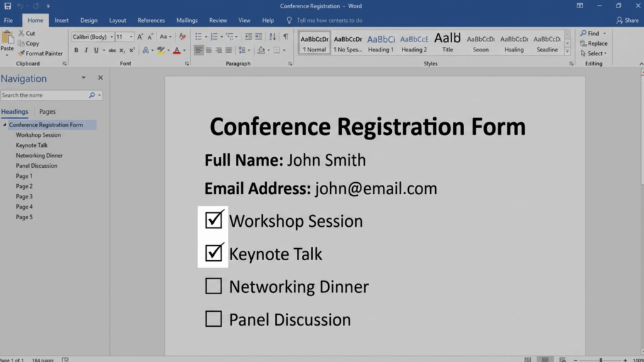This screenshot has height=362, width=644.
Task: Open the Mailings ribbon tab
Action: click(x=186, y=19)
